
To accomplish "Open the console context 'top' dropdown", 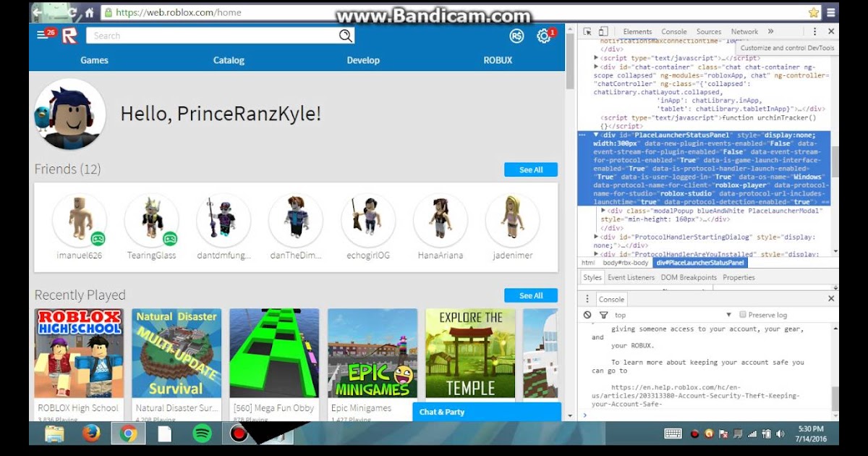I will click(x=673, y=315).
